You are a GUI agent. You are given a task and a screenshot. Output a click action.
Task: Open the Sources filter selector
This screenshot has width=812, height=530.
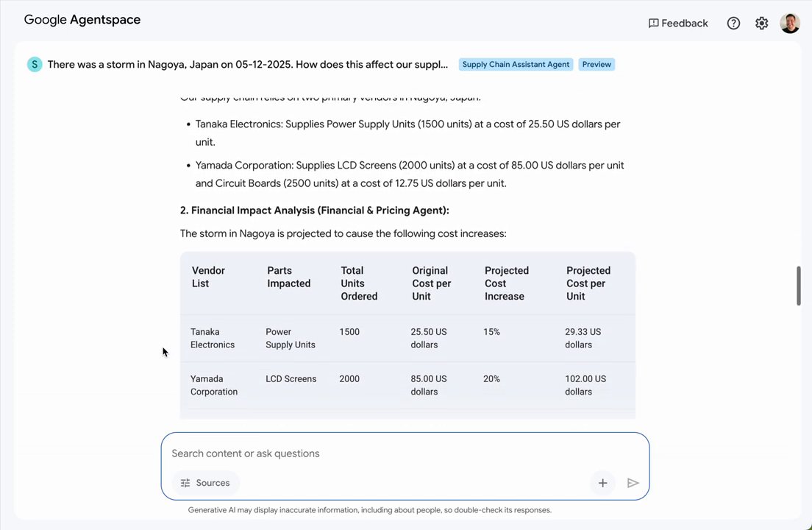[x=205, y=483]
